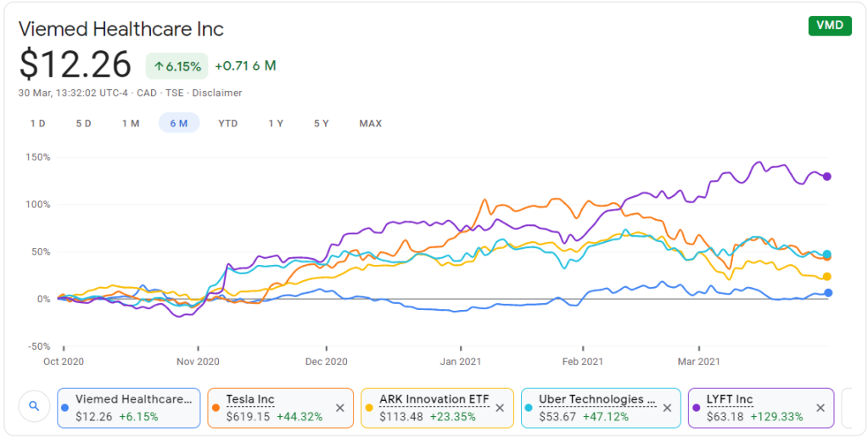Remove LYFT Inc from comparison
868x439 pixels.
pyautogui.click(x=820, y=408)
